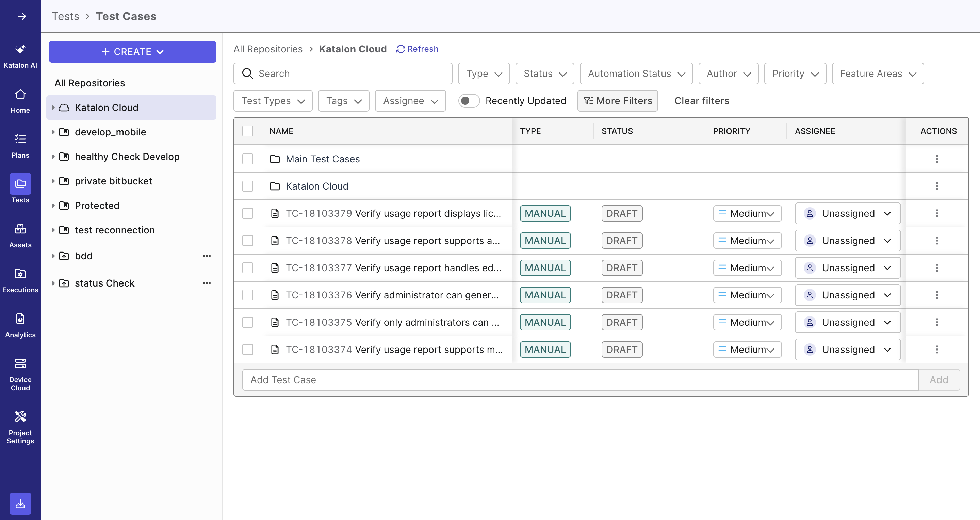Viewport: 980px width, 520px height.
Task: Open actions menu for TC-18103378
Action: click(x=937, y=240)
